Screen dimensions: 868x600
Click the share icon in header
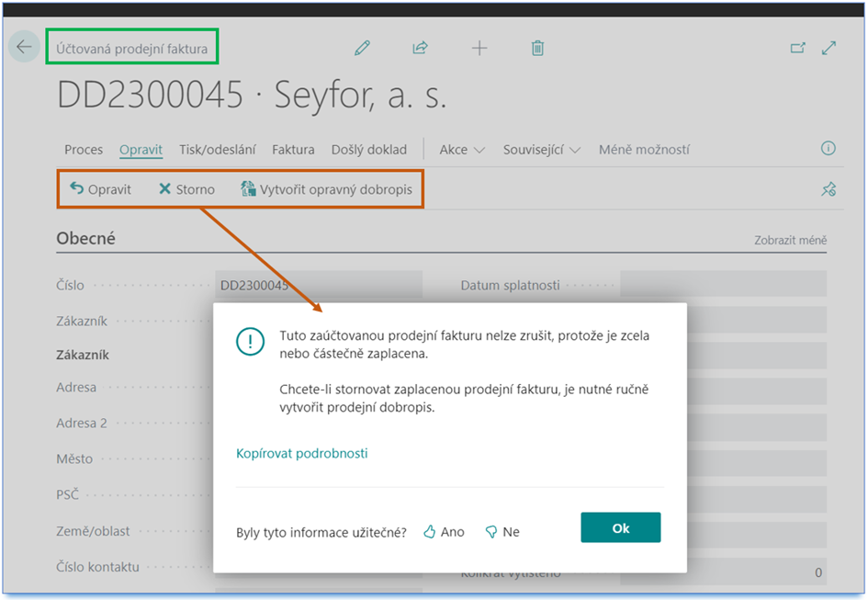click(420, 48)
